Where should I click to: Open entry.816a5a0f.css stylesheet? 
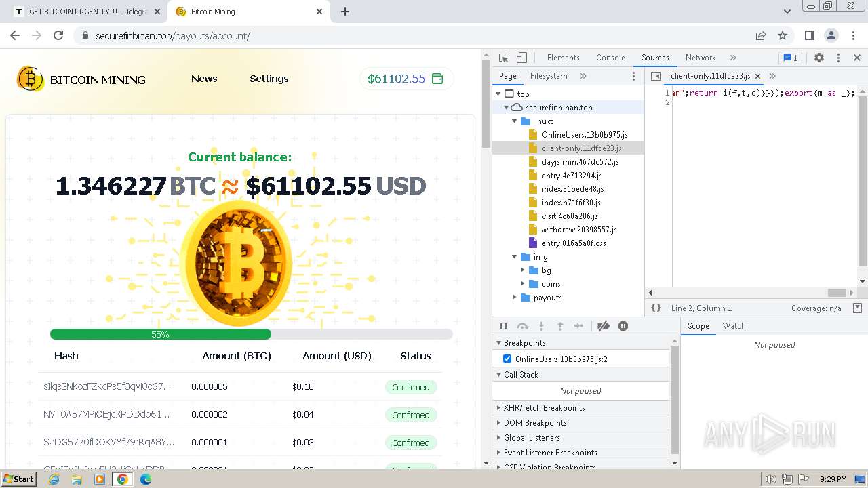[574, 243]
